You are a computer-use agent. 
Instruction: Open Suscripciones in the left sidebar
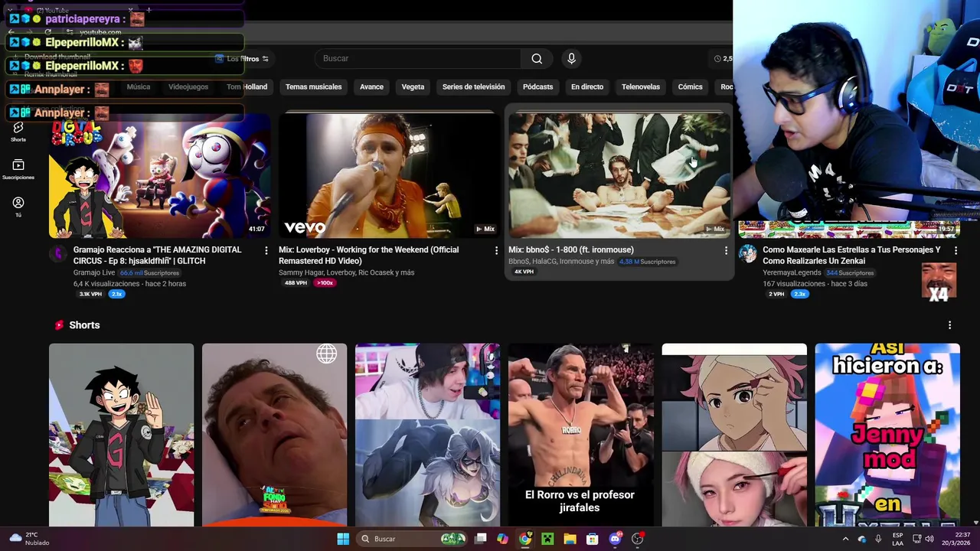18,169
